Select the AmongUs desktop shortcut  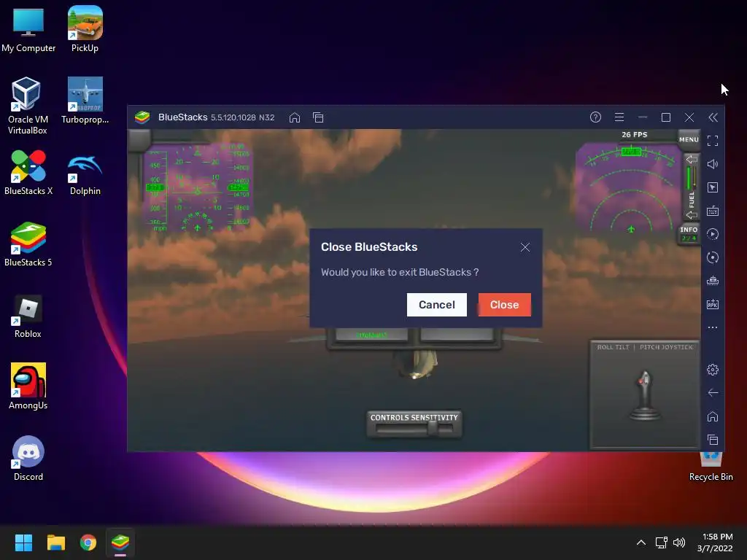click(28, 386)
